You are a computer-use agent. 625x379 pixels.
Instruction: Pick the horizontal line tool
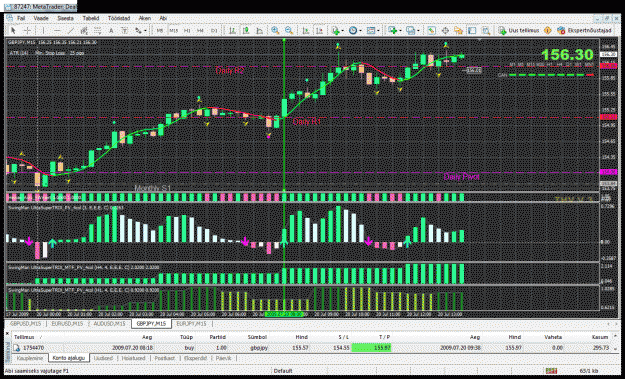pyautogui.click(x=57, y=30)
